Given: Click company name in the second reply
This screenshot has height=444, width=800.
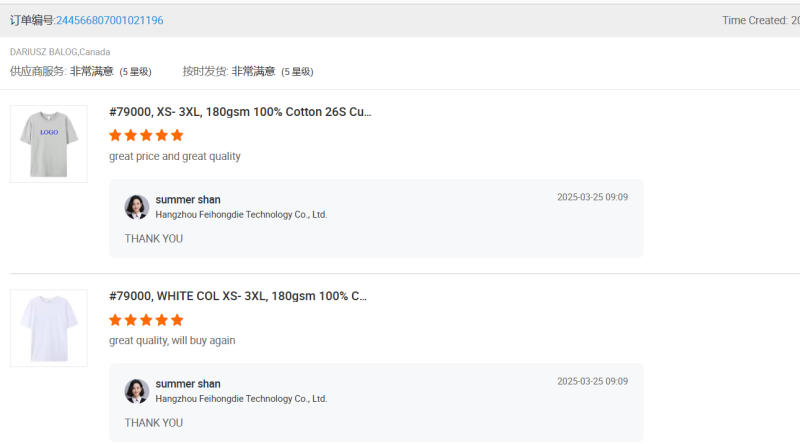Looking at the screenshot, I should (x=241, y=399).
